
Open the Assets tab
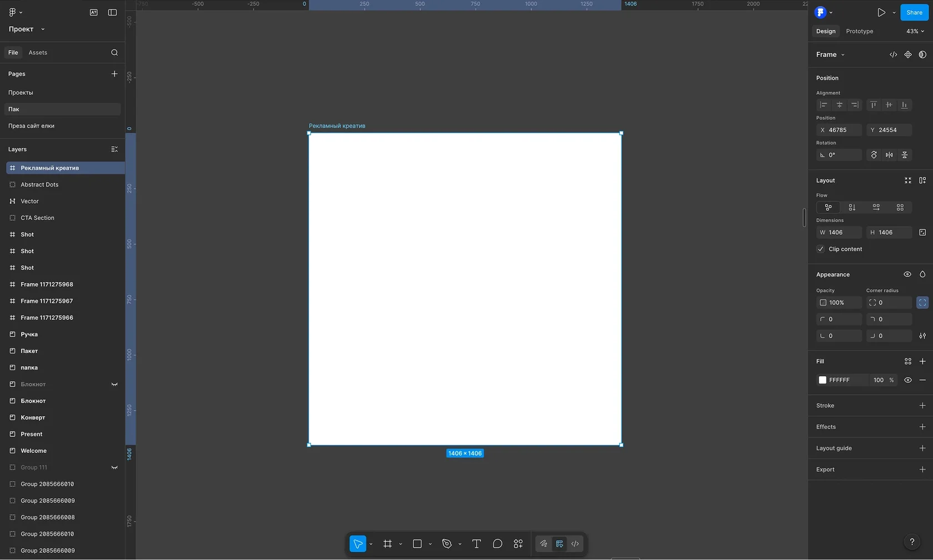(x=38, y=53)
